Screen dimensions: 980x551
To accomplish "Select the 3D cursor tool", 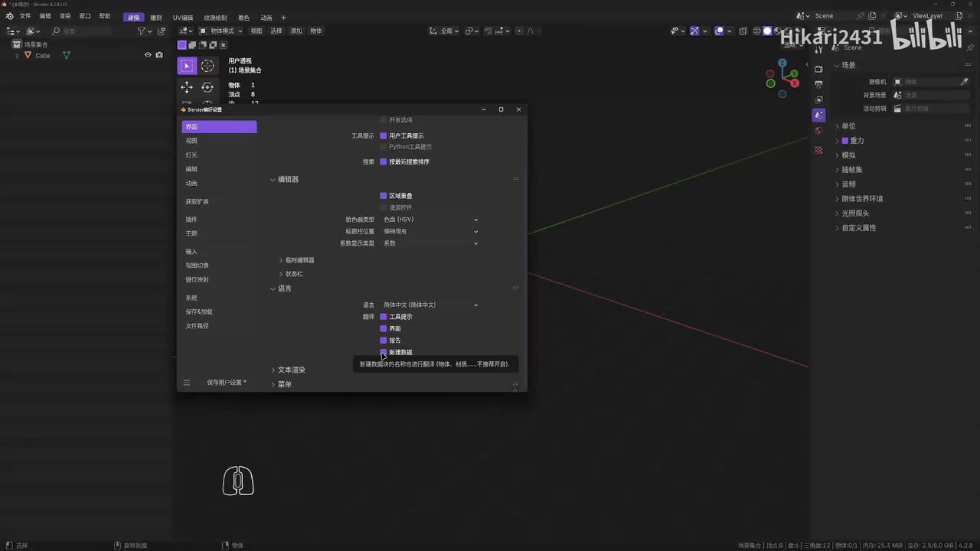I will pos(207,66).
